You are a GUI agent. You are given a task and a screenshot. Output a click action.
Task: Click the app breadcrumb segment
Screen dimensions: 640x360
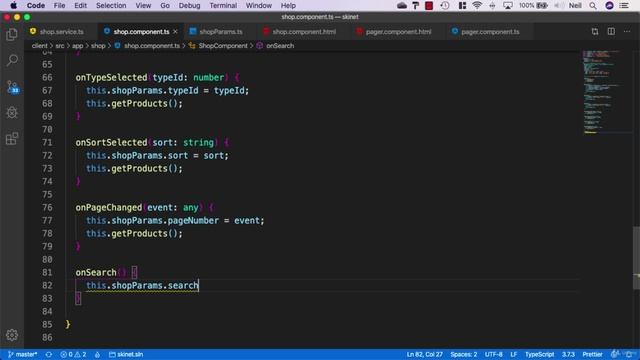pyautogui.click(x=78, y=46)
